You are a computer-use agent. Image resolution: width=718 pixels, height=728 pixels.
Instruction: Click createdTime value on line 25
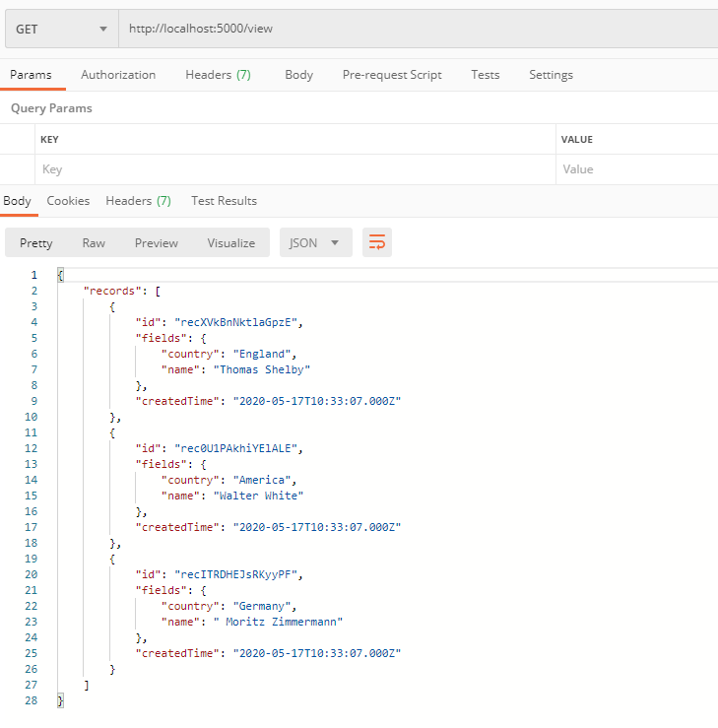317,654
